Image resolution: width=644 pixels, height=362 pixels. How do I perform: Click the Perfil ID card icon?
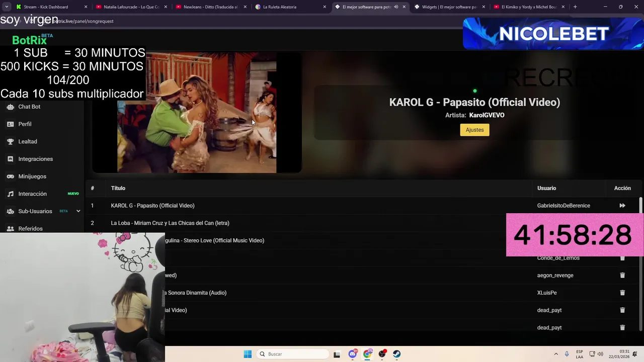(10, 124)
